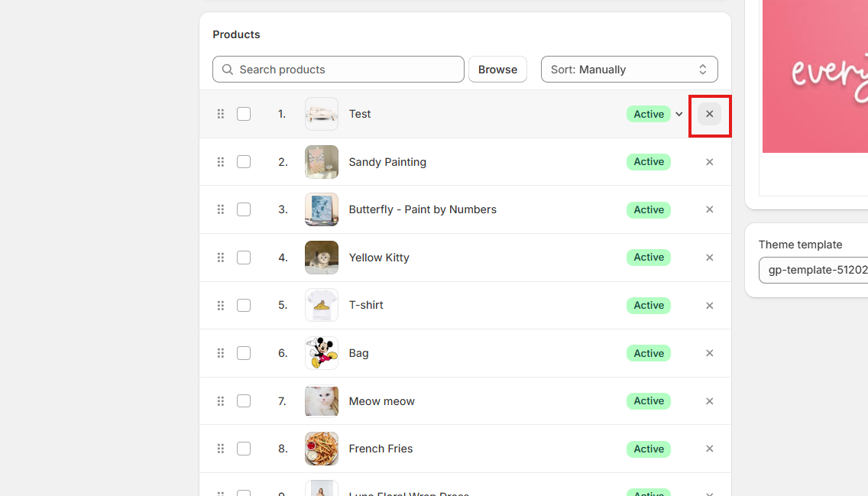Tick the checkbox for Butterfly - Paint by Numbers
868x496 pixels.
click(x=244, y=209)
